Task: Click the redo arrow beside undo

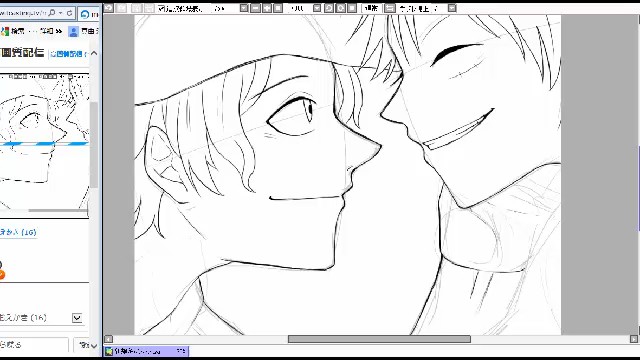Action: pyautogui.click(x=121, y=8)
